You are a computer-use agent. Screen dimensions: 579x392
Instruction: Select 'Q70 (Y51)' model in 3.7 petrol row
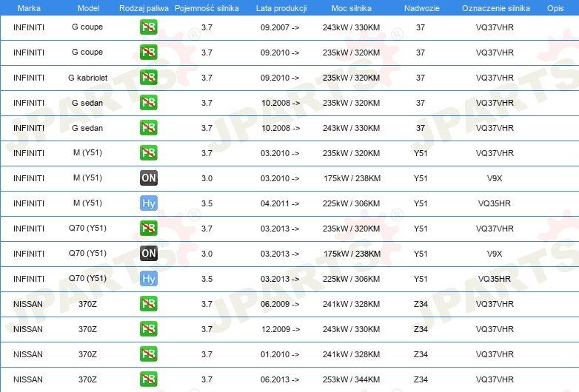pyautogui.click(x=87, y=229)
